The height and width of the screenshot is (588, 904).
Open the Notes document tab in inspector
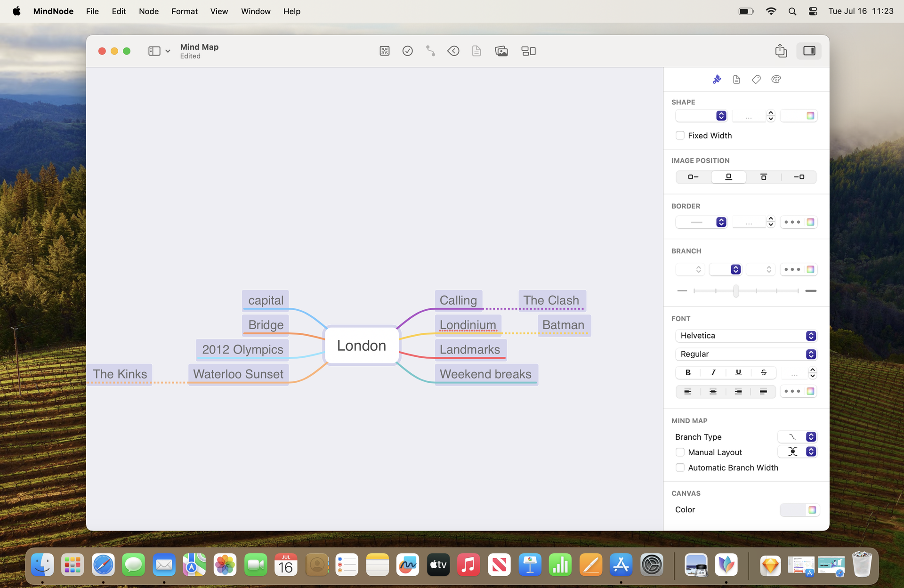point(736,79)
